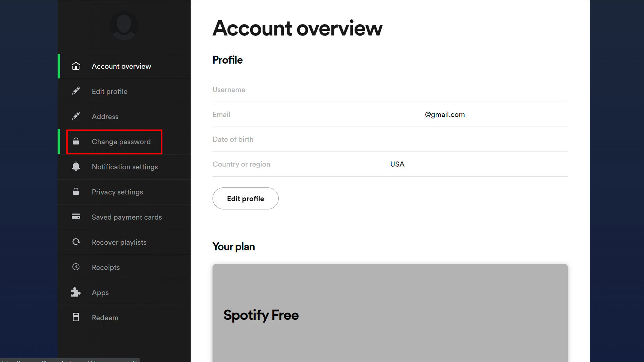Open the Redeem page
Image resolution: width=644 pixels, height=362 pixels.
pyautogui.click(x=105, y=318)
